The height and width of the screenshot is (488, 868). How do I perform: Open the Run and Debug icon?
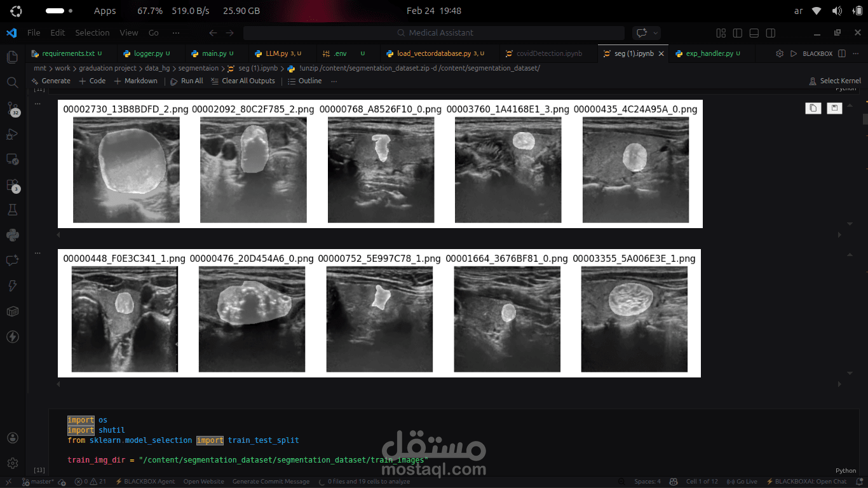coord(12,134)
